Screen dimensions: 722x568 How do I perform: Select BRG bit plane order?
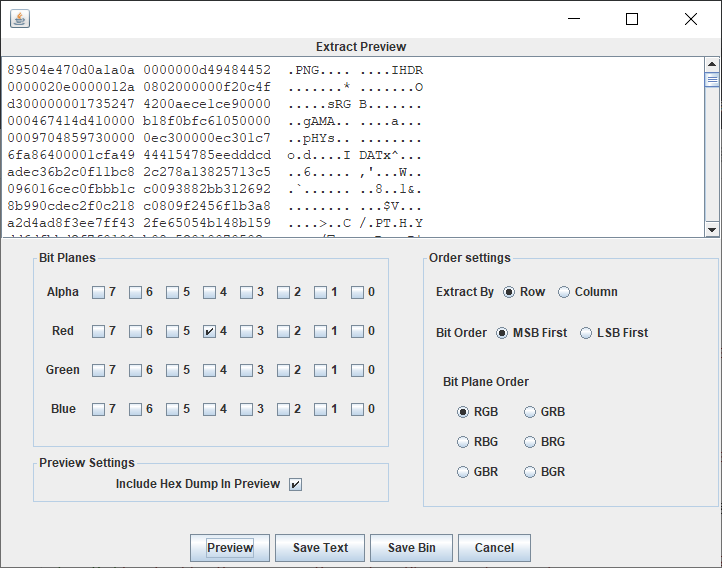pyautogui.click(x=530, y=442)
